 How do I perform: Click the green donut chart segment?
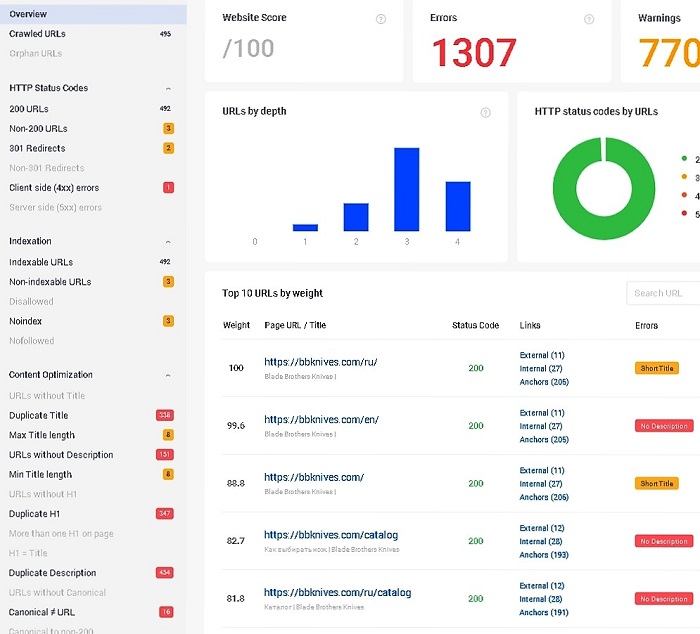(604, 188)
